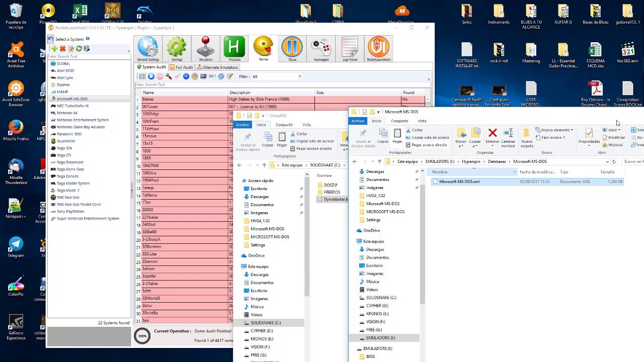Open the Copiar a dropdown in Organizar group
This screenshot has width=644, height=362.
point(475,138)
